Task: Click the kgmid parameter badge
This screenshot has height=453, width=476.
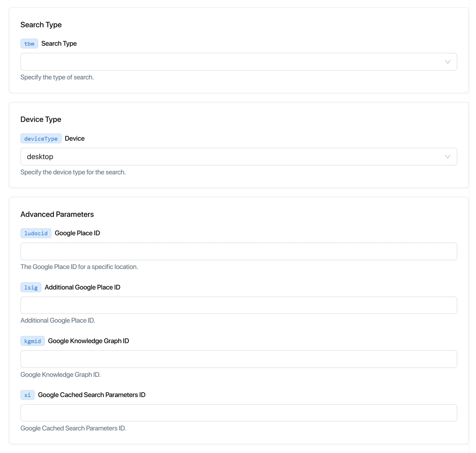Action: coord(33,341)
